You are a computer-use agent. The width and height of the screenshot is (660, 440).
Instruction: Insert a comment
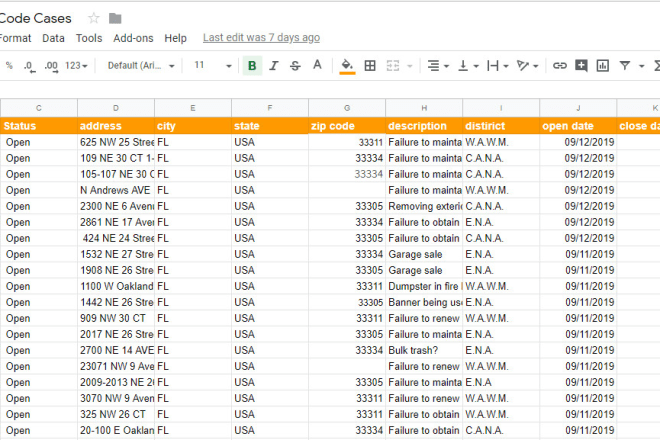(581, 66)
